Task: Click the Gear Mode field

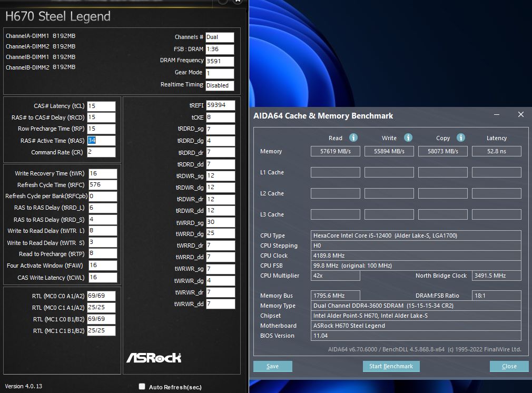Action: click(220, 73)
